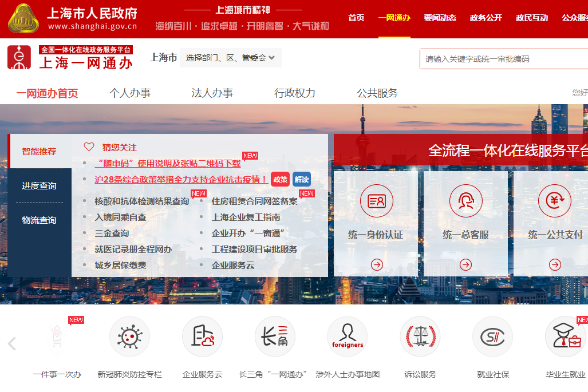Open the 入境同乘自查 link

pyautogui.click(x=120, y=217)
